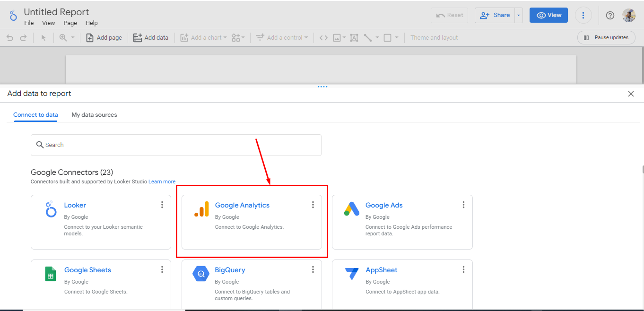Expand the zoom level dropdown arrow
This screenshot has height=311, width=644.
point(73,38)
